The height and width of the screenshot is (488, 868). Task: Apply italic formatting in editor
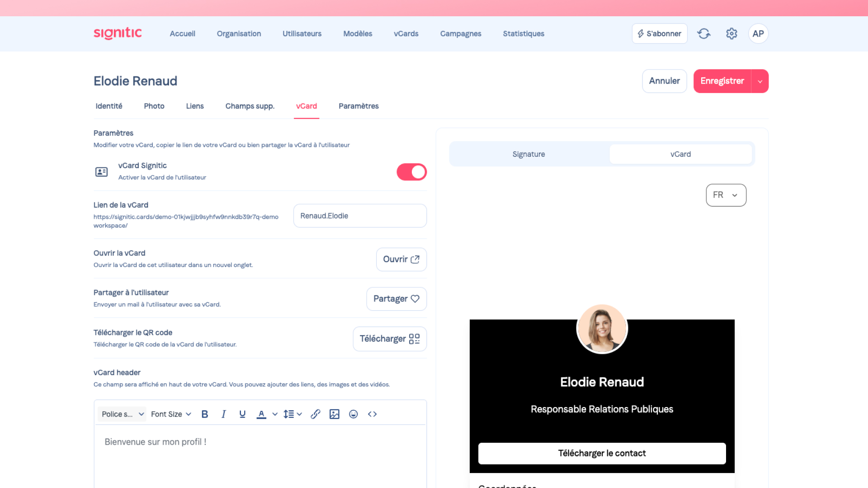[223, 414]
